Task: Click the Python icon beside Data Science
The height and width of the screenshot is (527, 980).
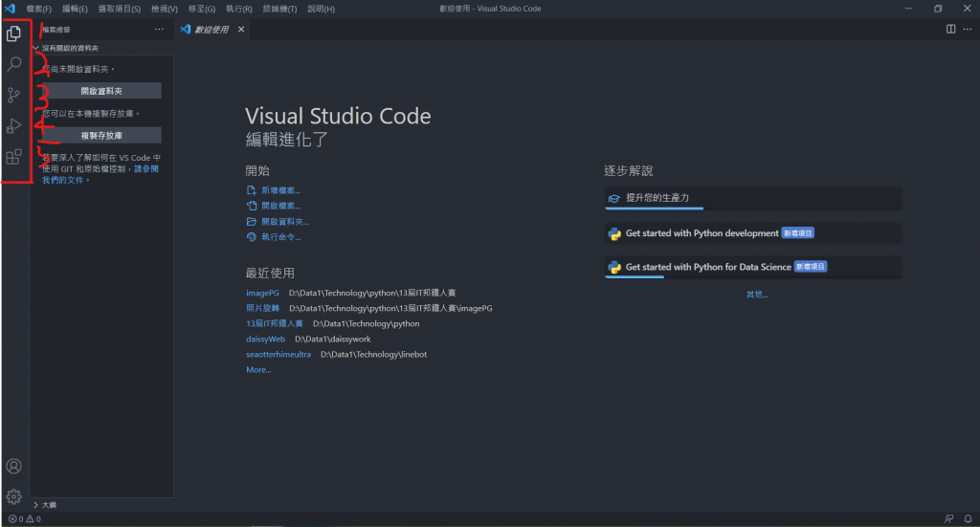Action: pos(614,267)
